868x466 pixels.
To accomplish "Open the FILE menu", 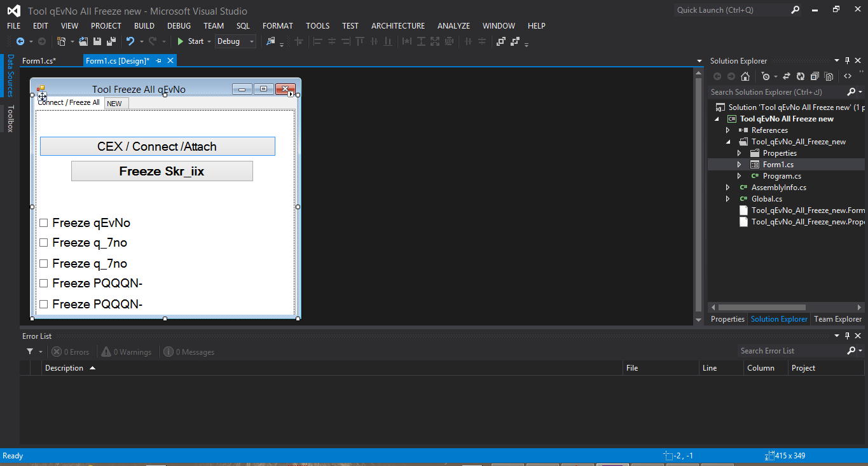I will coord(13,26).
